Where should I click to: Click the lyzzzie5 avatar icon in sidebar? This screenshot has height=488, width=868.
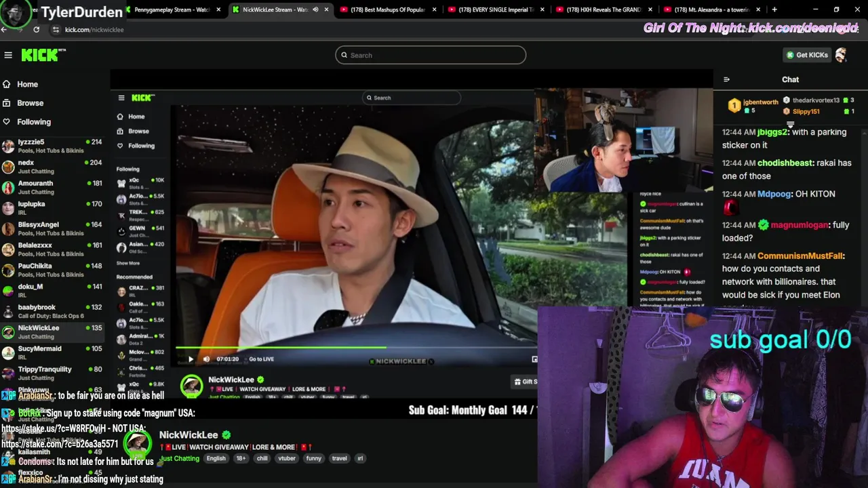click(8, 146)
